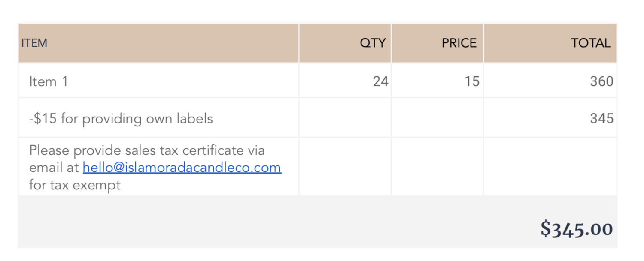Image resolution: width=644 pixels, height=261 pixels.
Task: Click the empty PRICE cell in labels row
Action: [437, 118]
